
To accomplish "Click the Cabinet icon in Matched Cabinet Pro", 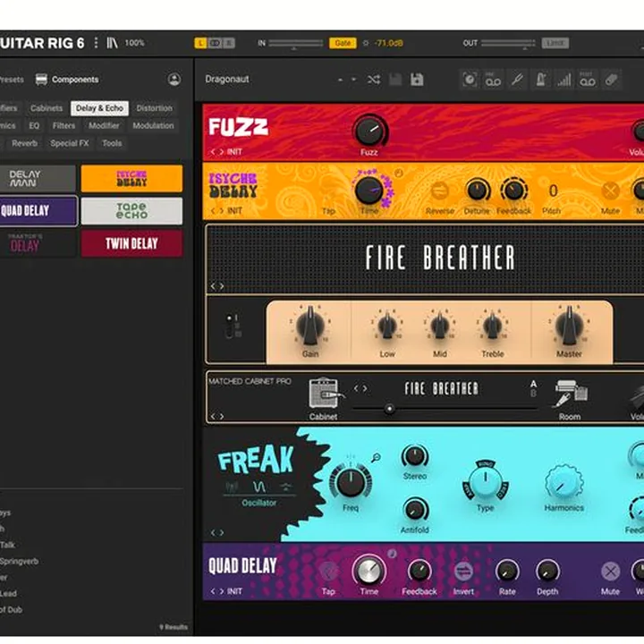I will click(x=324, y=393).
